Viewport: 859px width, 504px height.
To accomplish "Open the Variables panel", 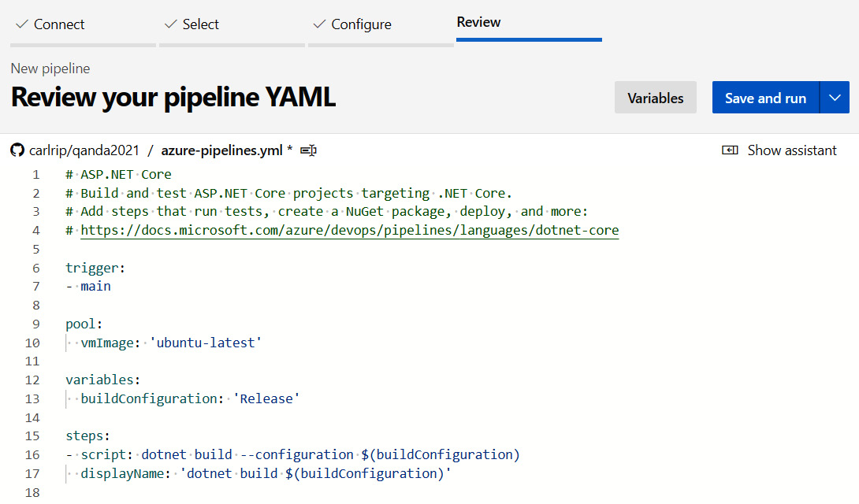I will click(655, 97).
